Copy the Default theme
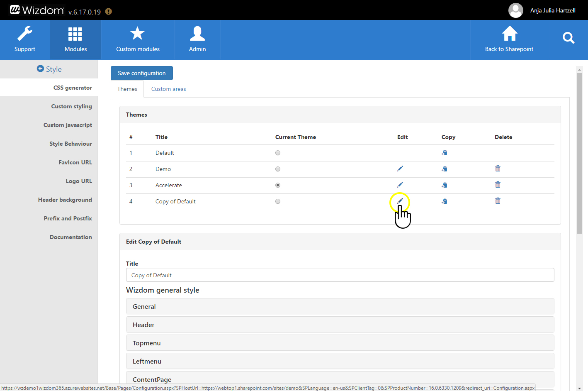Viewport: 588px width, 391px height. [x=444, y=153]
